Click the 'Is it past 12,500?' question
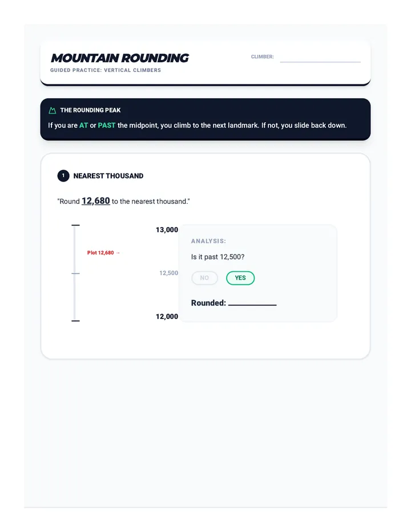The height and width of the screenshot is (532, 411). [217, 257]
